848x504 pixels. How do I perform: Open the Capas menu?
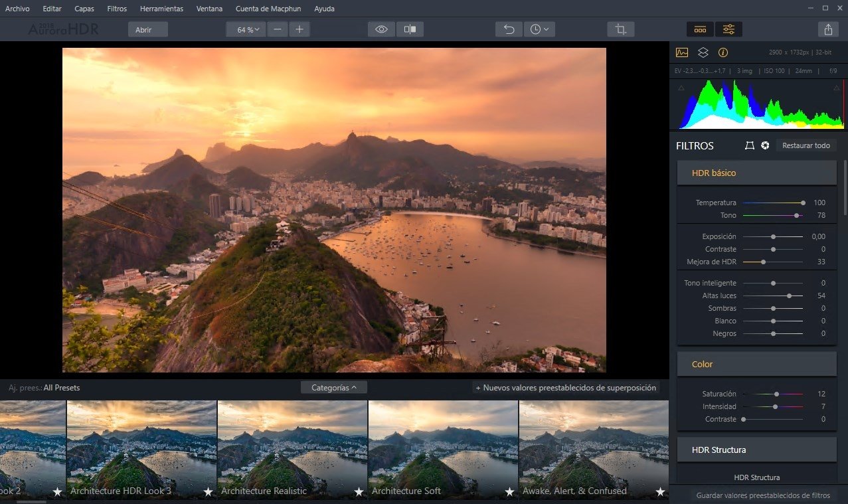(84, 9)
